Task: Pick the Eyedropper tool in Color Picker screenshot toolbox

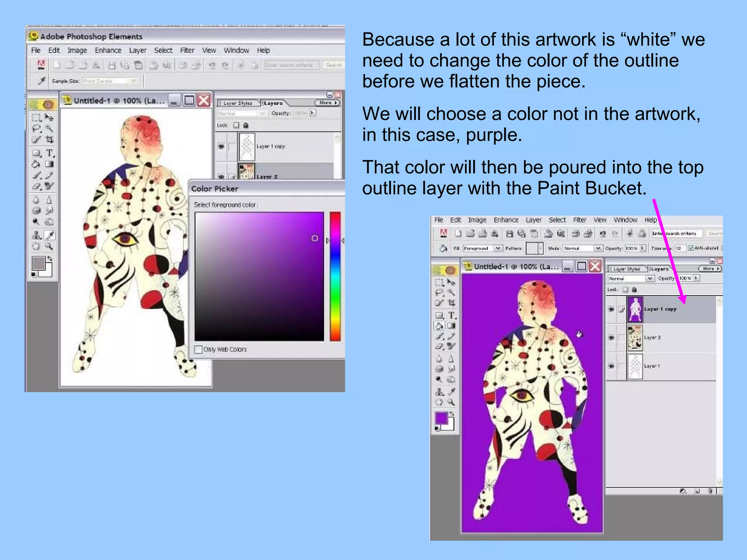Action: point(50,235)
